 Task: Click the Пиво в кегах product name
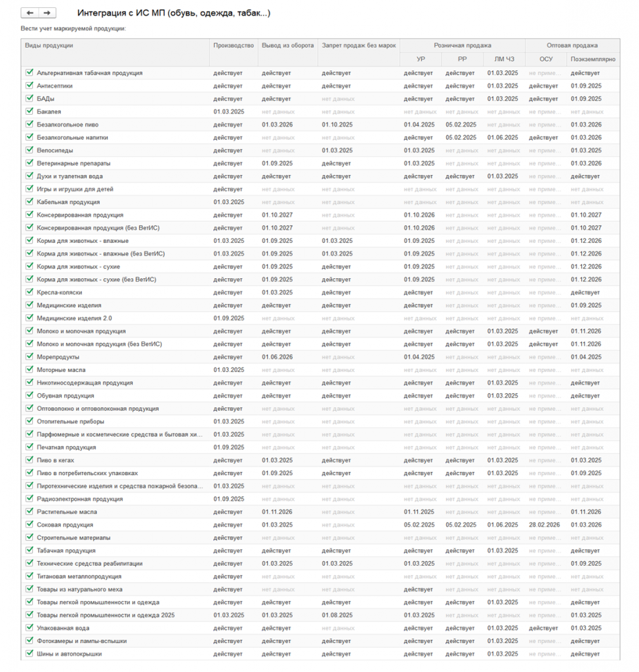[55, 460]
